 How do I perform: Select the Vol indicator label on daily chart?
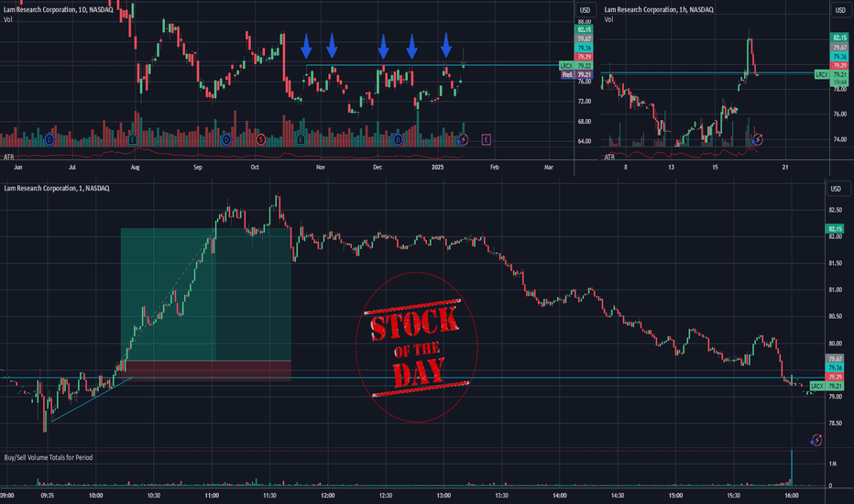coord(7,19)
